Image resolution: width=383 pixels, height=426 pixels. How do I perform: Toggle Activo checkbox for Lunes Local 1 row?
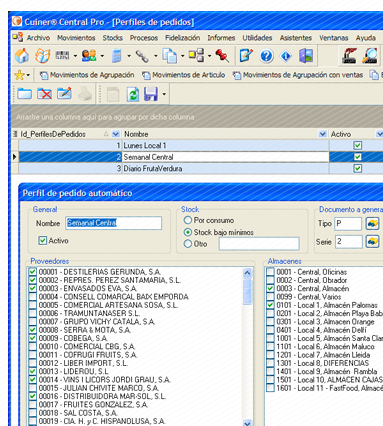tap(358, 145)
